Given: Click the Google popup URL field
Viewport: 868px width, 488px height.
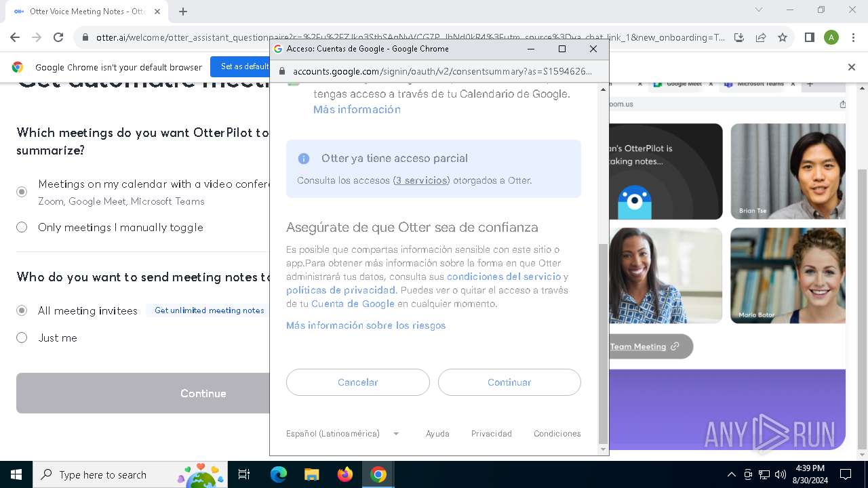Looking at the screenshot, I should point(442,71).
